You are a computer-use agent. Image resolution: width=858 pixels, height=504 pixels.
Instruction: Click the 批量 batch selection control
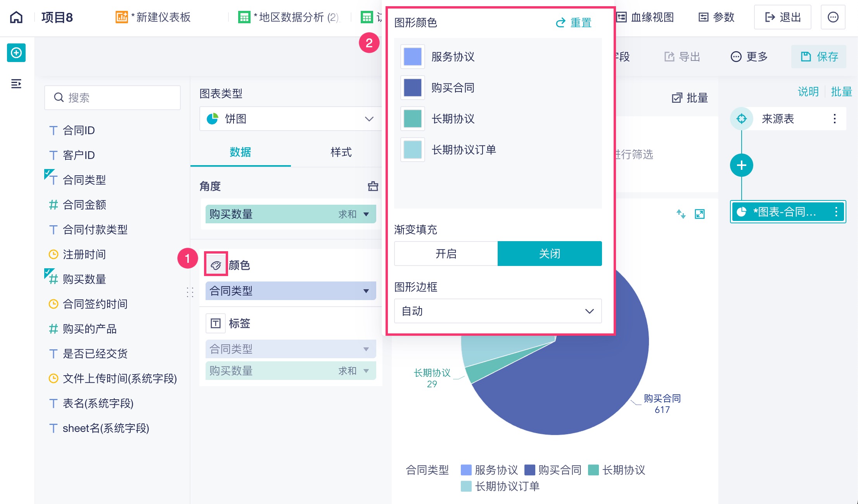tap(690, 98)
